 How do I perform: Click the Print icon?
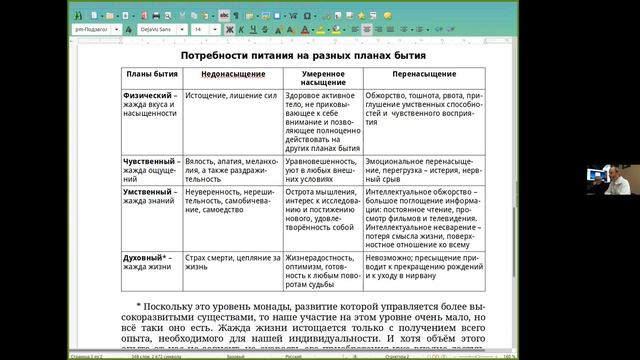click(156, 16)
